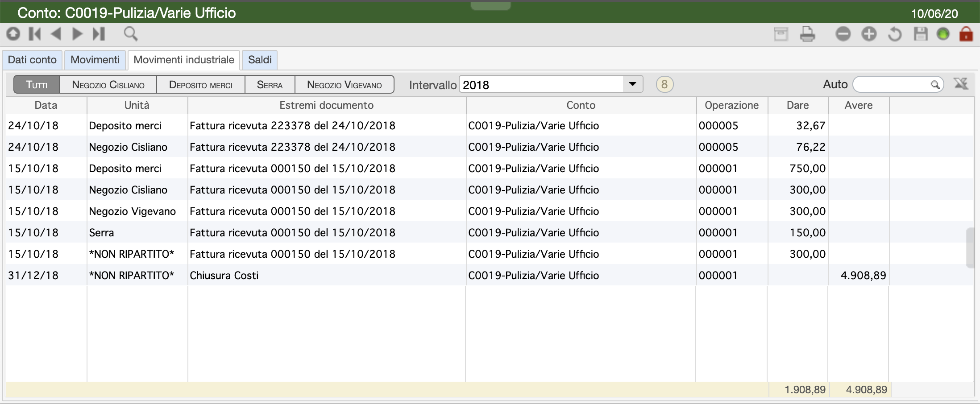Jump to the last record

click(x=99, y=34)
